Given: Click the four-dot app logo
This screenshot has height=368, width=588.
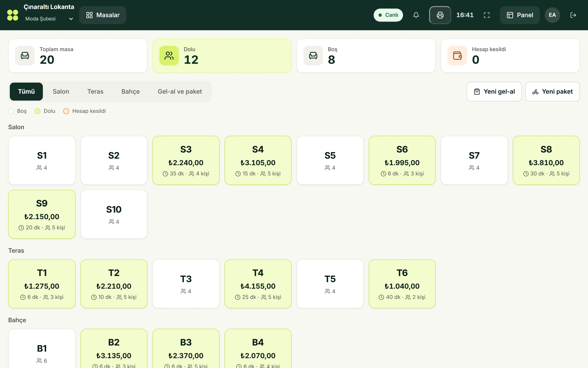Looking at the screenshot, I should click(x=13, y=15).
